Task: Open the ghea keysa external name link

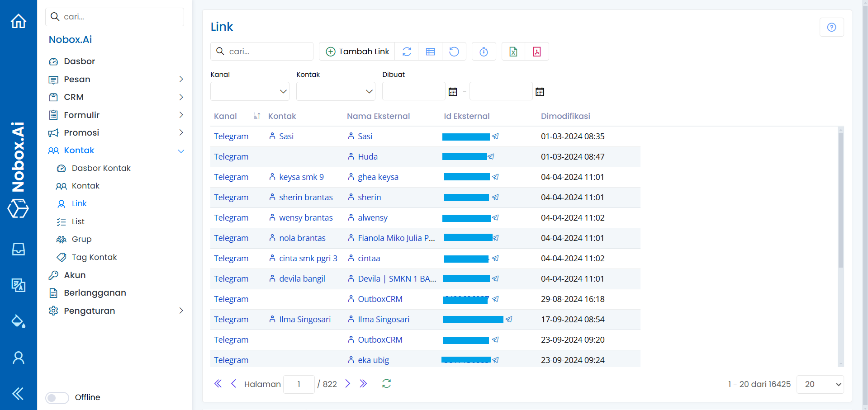Action: coord(378,177)
